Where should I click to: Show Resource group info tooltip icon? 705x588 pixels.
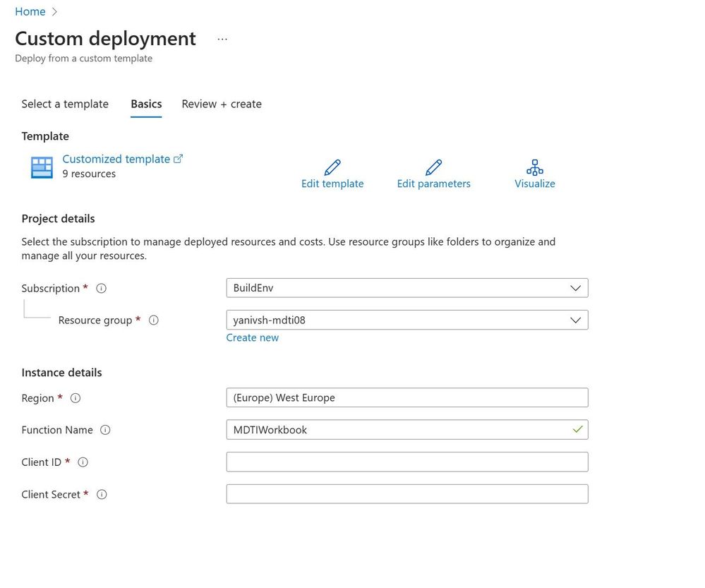pyautogui.click(x=154, y=320)
